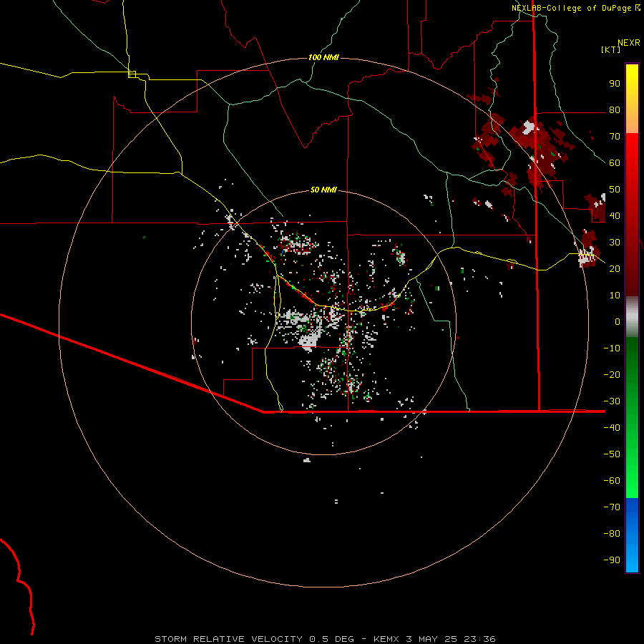Click the -70 value on velocity scale

tap(612, 507)
